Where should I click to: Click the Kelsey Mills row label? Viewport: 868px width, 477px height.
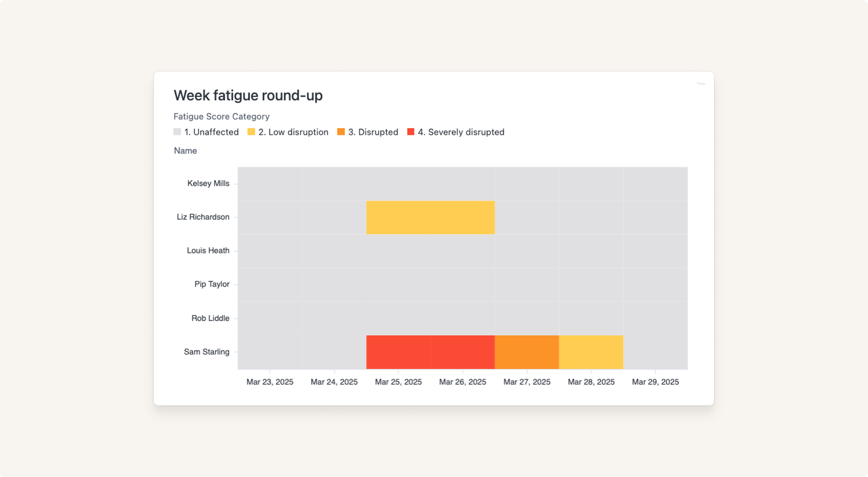click(x=208, y=183)
